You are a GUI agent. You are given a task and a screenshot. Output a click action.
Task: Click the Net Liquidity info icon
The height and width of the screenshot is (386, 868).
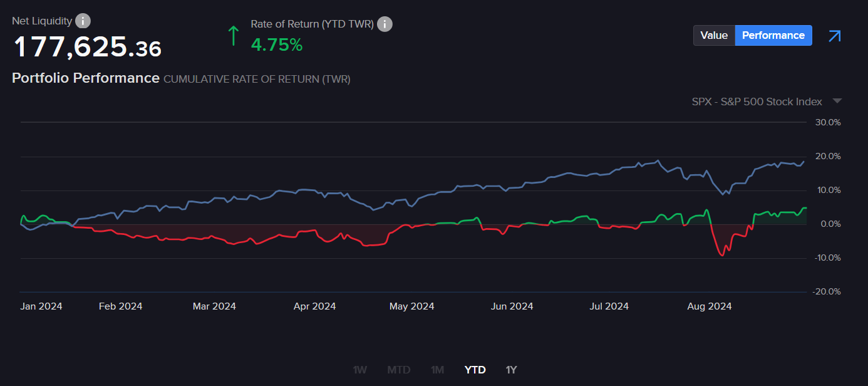click(83, 21)
